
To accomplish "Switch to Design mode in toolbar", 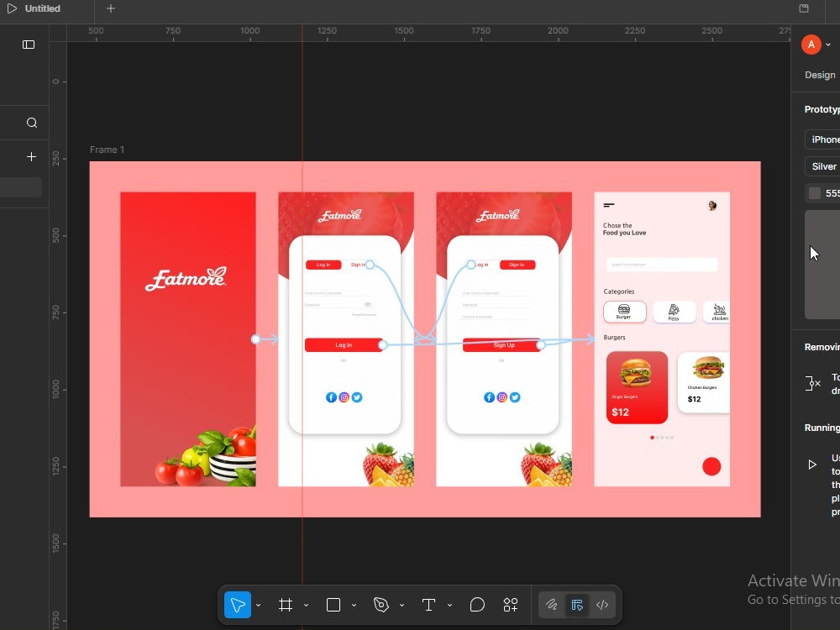I will click(577, 605).
